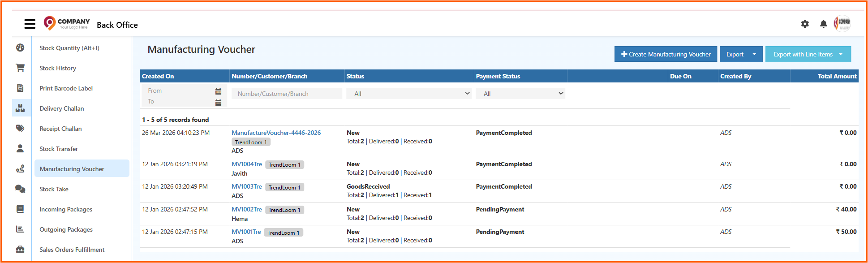Image resolution: width=868 pixels, height=263 pixels.
Task: Open the To date calendar picker
Action: 218,103
